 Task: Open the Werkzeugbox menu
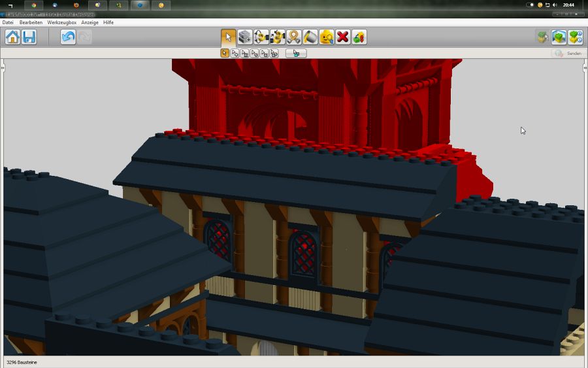tap(61, 22)
